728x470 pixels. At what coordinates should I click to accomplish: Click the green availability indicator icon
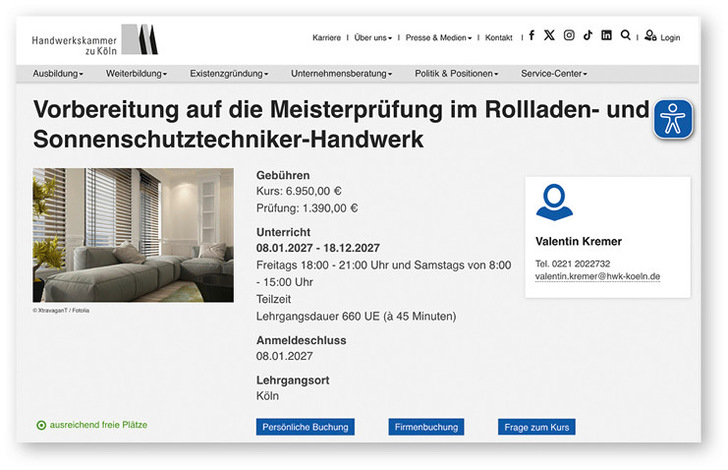click(x=41, y=425)
